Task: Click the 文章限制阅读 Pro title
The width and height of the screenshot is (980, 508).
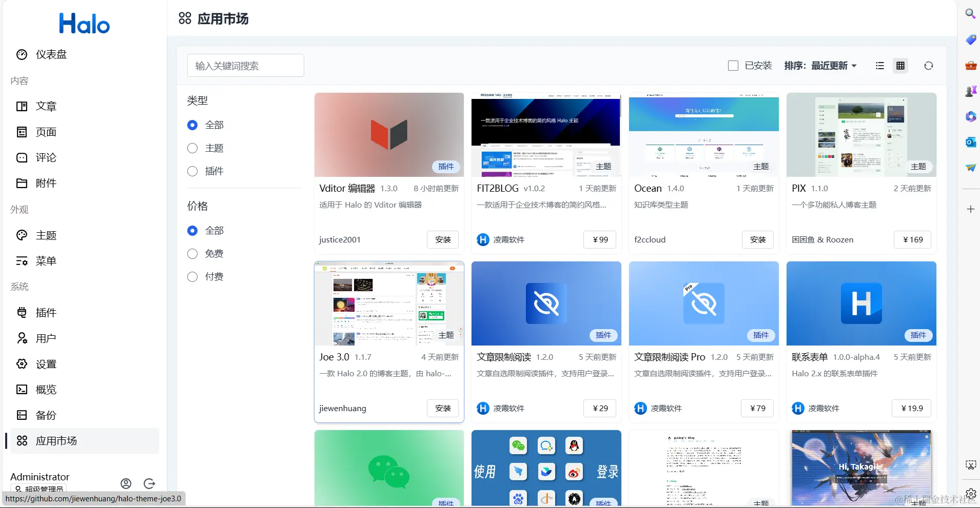Action: click(670, 357)
